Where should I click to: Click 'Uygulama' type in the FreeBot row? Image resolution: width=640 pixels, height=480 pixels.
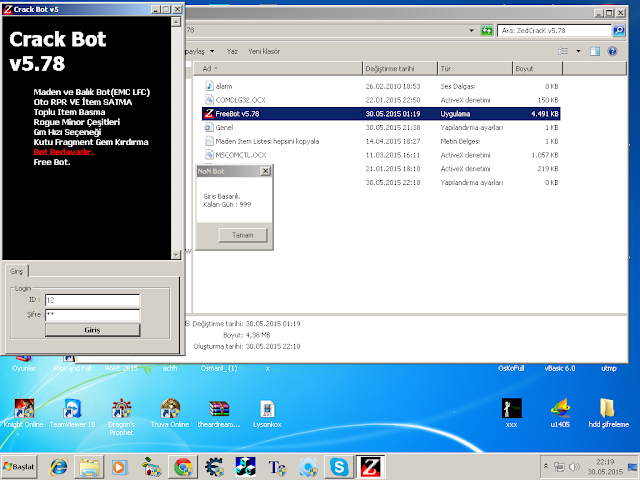[455, 114]
